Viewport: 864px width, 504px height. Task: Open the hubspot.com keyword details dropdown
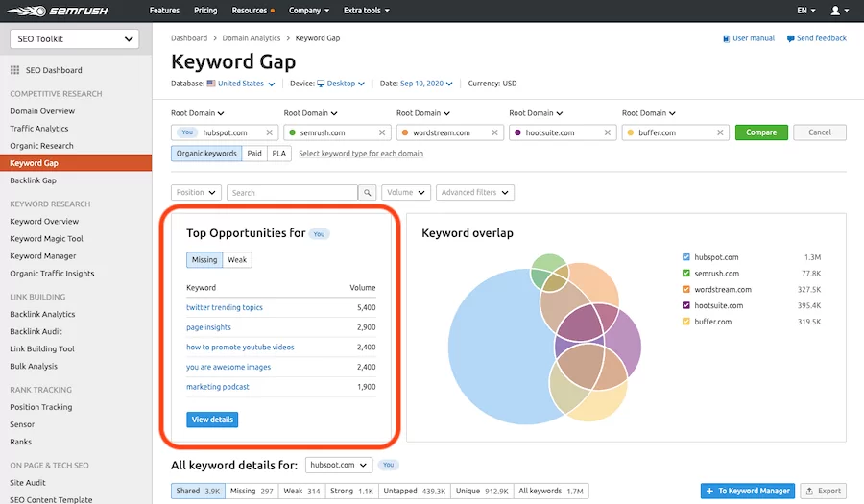coord(339,465)
